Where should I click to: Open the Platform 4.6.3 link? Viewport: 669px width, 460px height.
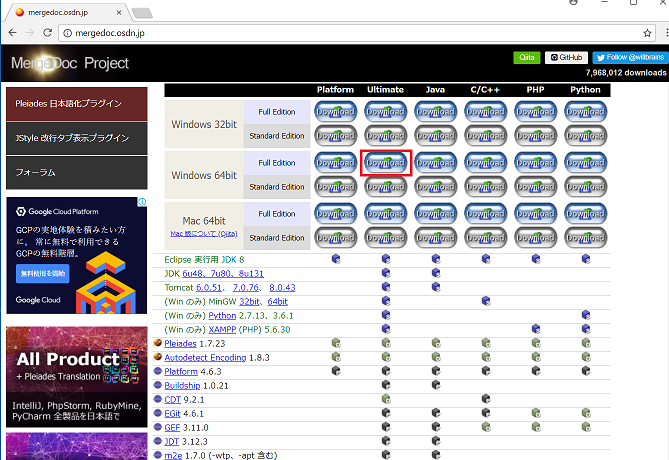(181, 372)
